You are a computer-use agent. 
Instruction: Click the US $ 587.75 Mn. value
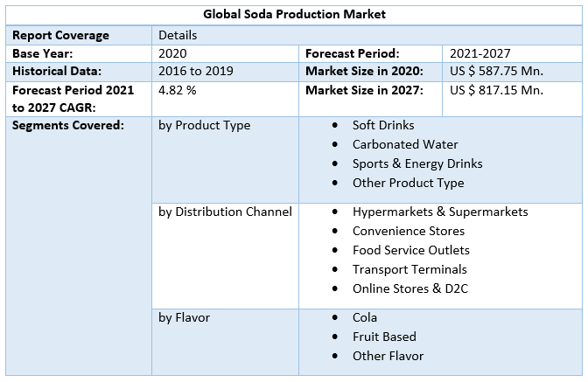click(x=496, y=71)
